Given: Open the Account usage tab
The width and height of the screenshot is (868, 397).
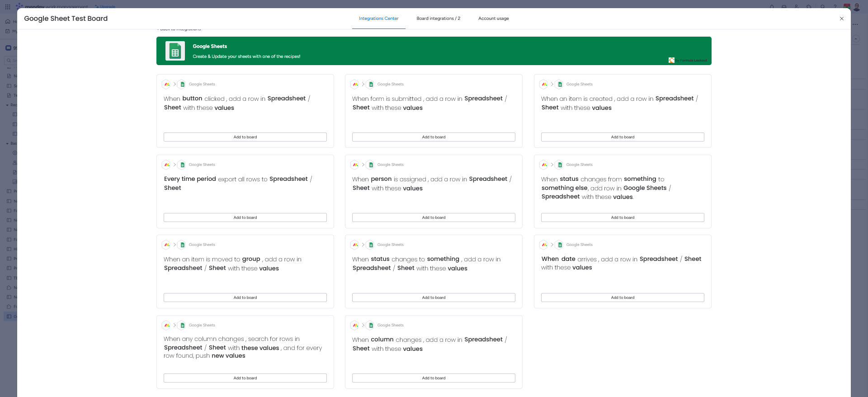Looking at the screenshot, I should coord(493,19).
